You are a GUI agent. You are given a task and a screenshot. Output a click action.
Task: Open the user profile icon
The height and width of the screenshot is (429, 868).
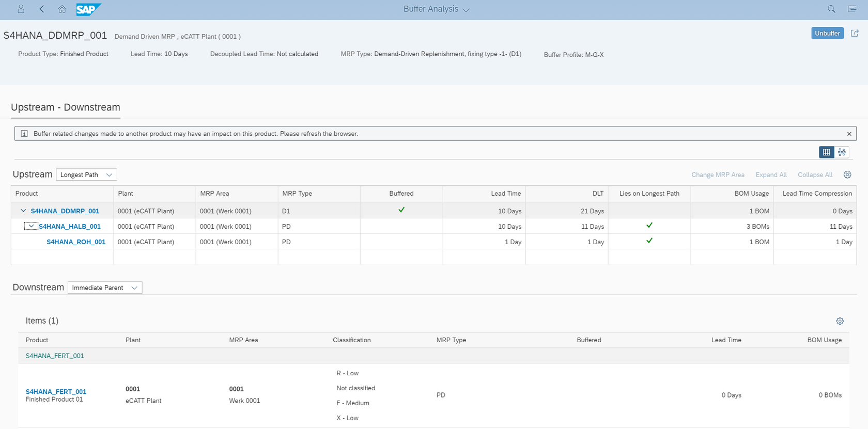click(x=21, y=9)
